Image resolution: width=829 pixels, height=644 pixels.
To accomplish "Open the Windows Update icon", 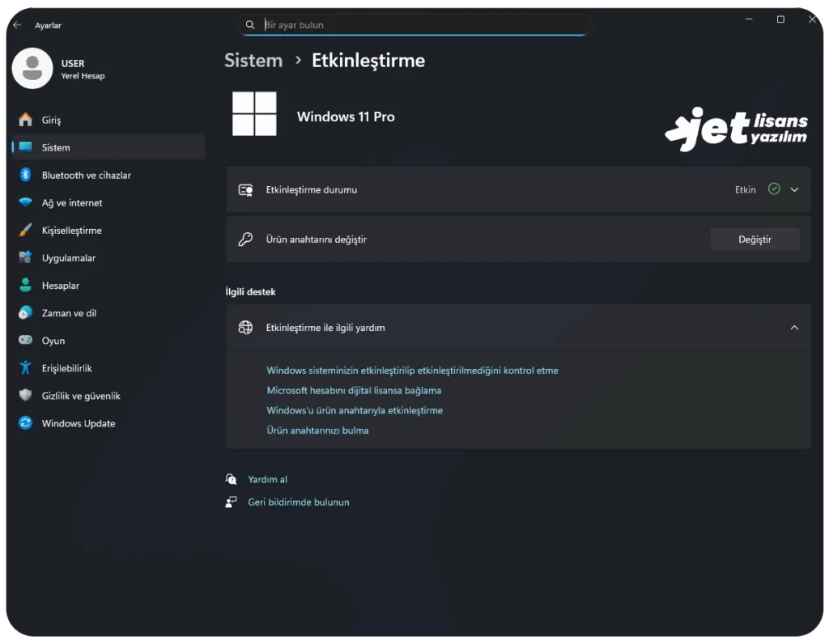I will tap(25, 423).
